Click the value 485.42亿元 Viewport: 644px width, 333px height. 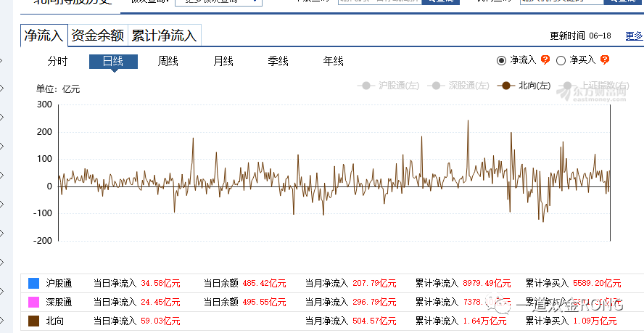click(x=264, y=283)
